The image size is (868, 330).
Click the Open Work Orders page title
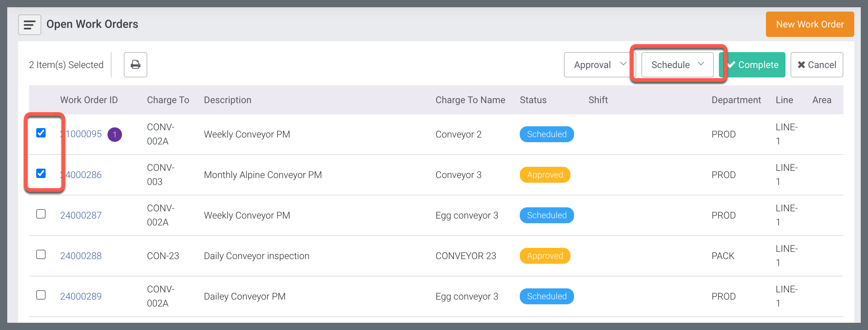tap(92, 24)
